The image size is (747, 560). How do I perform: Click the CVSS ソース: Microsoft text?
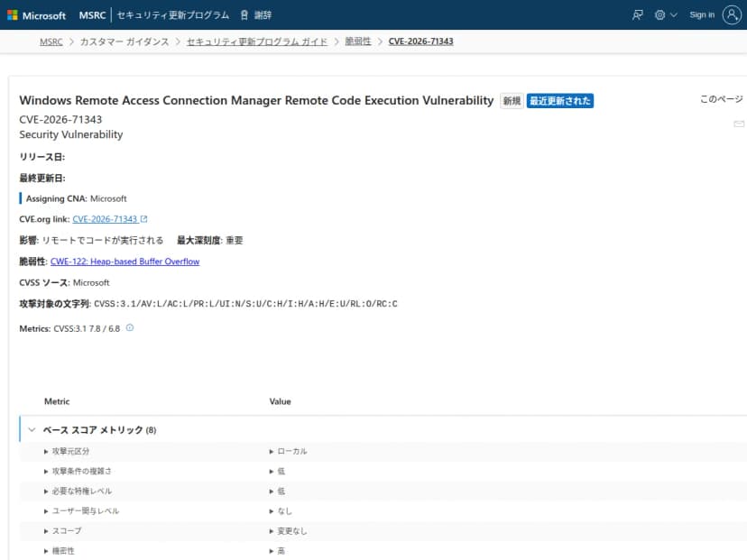click(x=64, y=283)
